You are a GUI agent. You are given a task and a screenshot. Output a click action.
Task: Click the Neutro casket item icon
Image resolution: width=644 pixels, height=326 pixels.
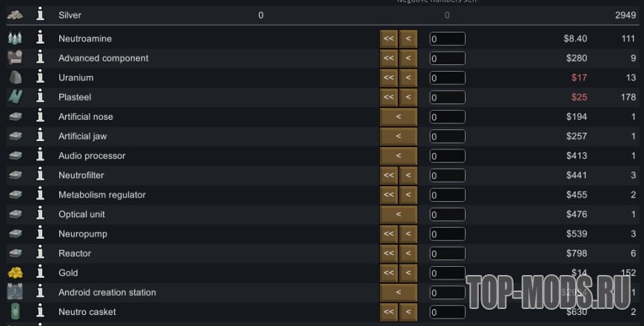coord(15,312)
